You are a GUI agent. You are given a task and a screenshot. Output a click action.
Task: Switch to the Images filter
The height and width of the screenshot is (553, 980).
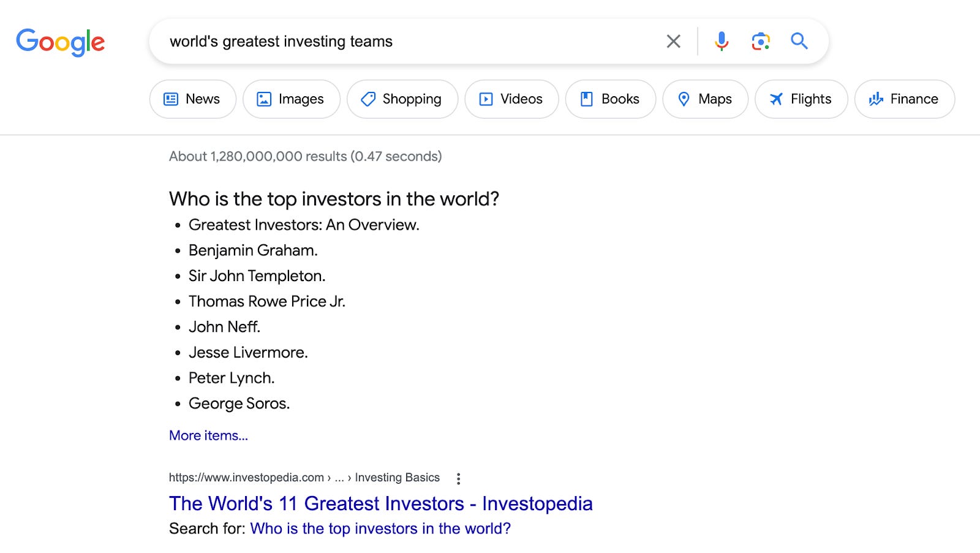tap(291, 99)
